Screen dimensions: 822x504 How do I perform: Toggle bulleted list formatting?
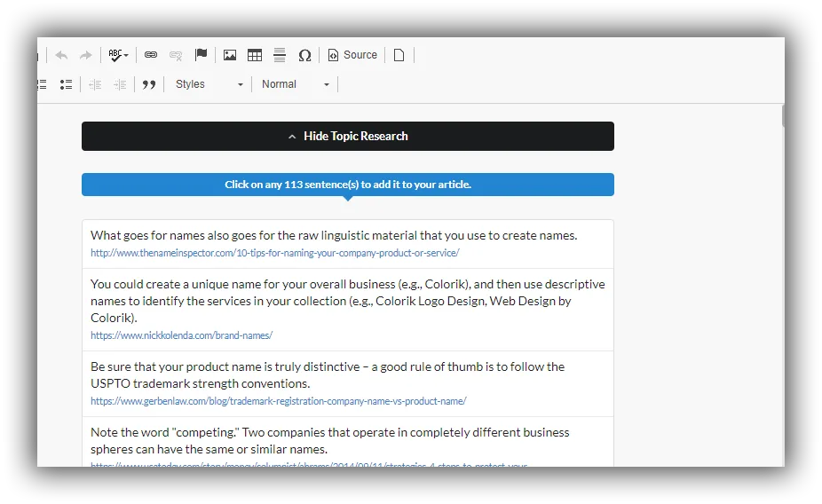coord(66,84)
